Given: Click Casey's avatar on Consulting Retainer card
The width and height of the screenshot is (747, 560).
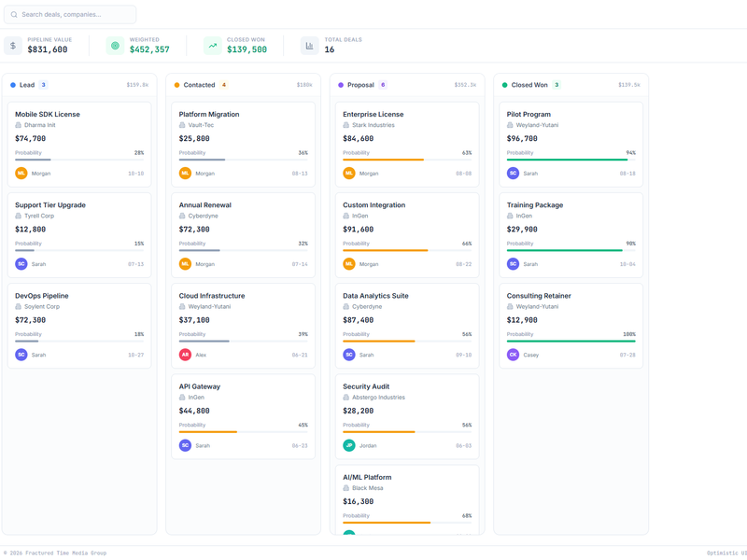Looking at the screenshot, I should 513,355.
